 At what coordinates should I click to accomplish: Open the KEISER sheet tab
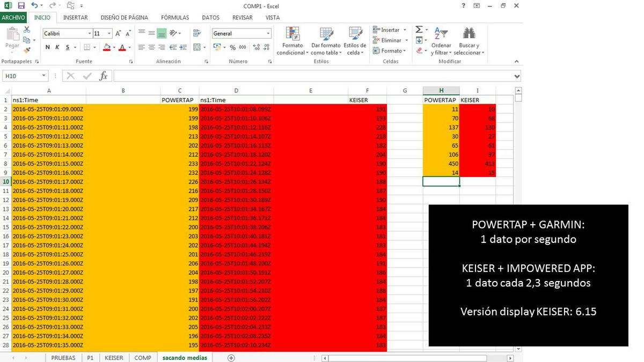(114, 358)
